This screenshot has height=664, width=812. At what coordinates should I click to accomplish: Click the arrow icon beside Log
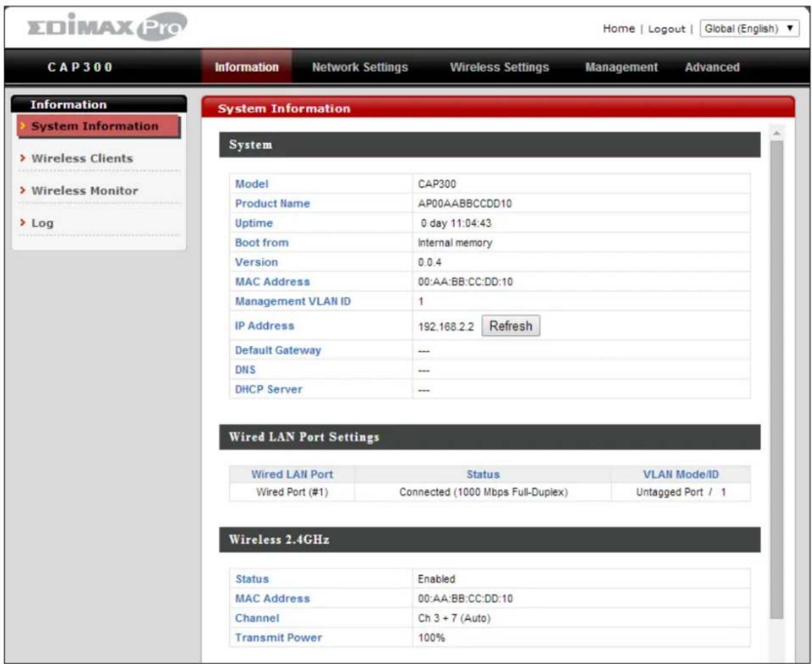23,223
